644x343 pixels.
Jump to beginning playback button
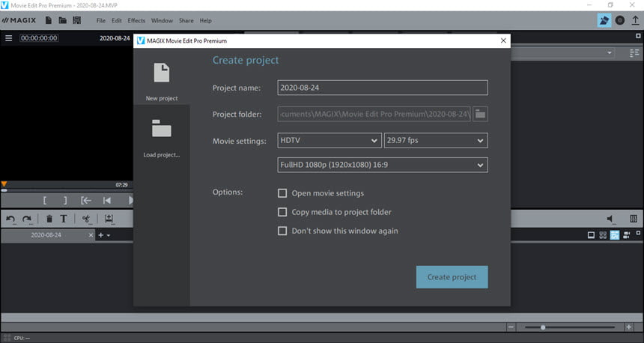tap(107, 201)
